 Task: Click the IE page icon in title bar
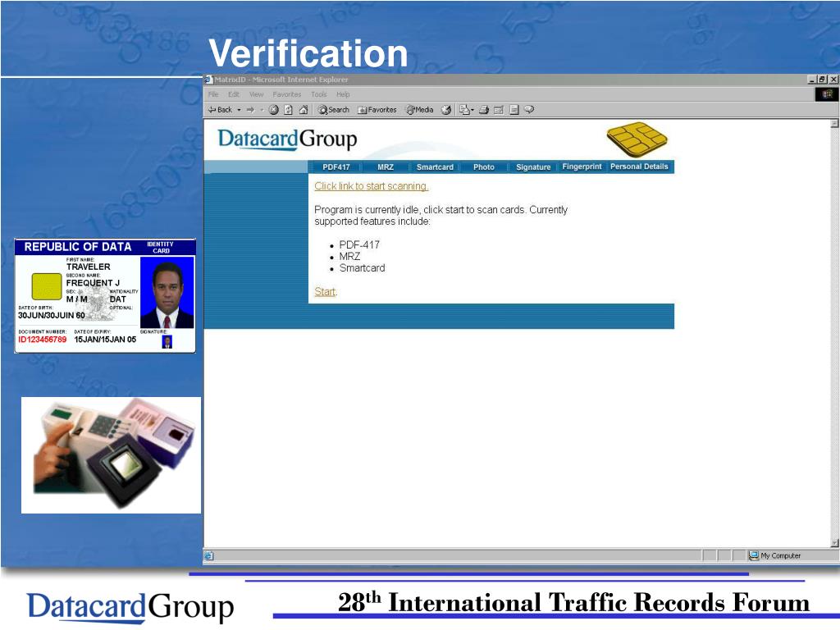209,80
